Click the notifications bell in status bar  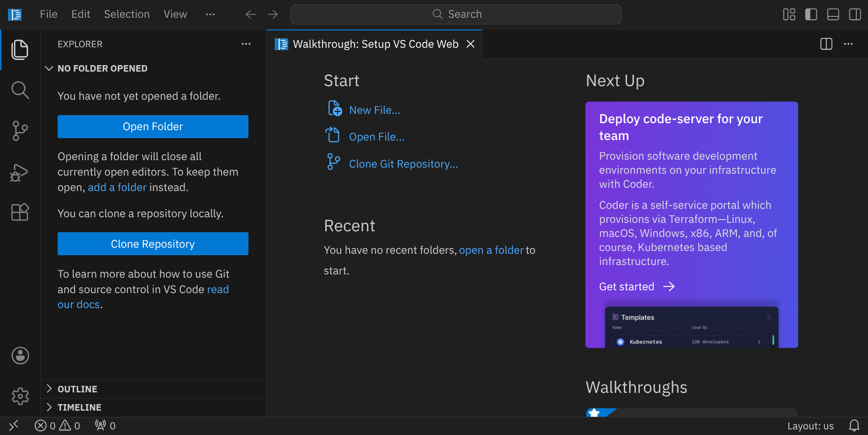point(854,426)
